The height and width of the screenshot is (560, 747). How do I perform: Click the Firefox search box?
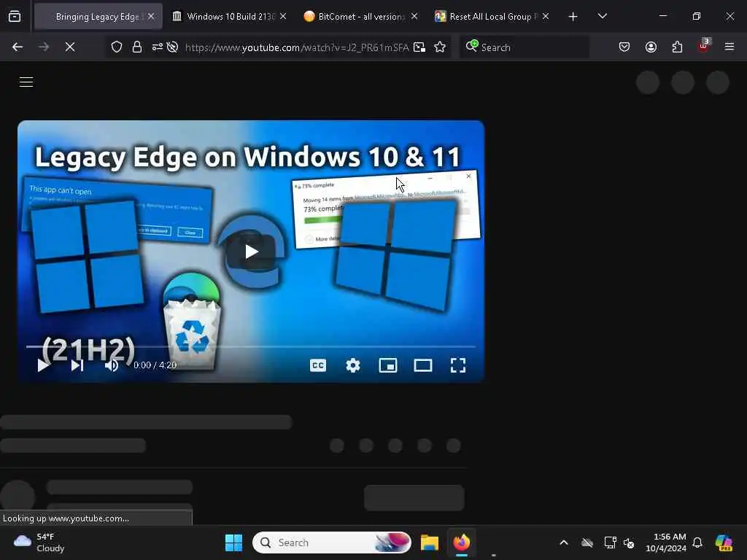click(x=524, y=47)
